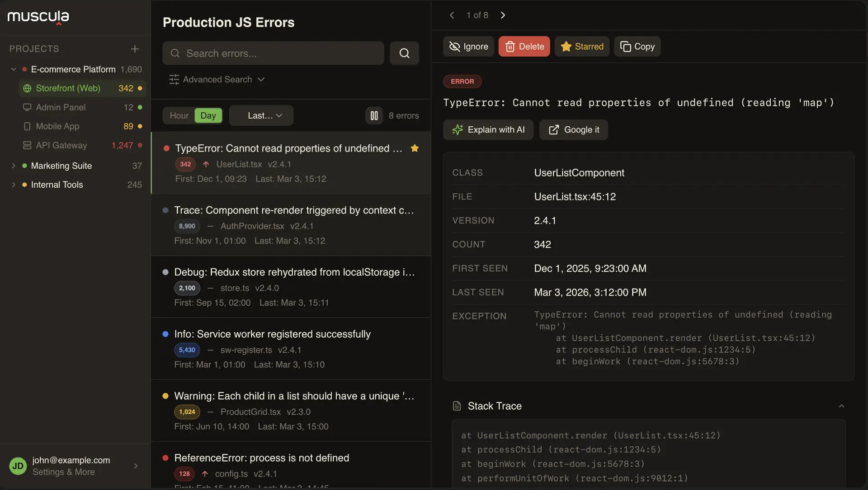868x490 pixels.
Task: Open the Last... time dropdown
Action: tap(261, 115)
